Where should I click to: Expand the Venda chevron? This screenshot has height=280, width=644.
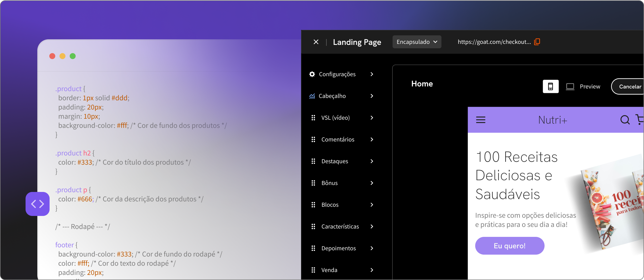pyautogui.click(x=372, y=270)
